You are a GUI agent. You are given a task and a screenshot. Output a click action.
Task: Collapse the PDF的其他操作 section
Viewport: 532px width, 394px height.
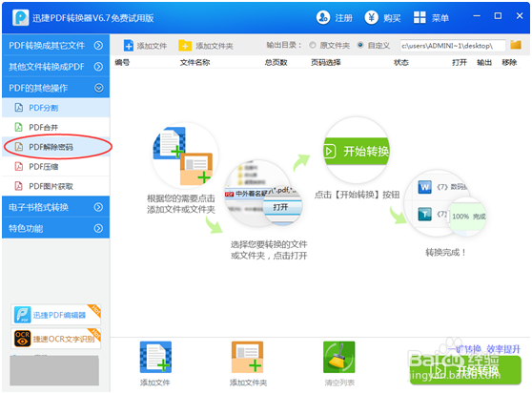pos(55,88)
